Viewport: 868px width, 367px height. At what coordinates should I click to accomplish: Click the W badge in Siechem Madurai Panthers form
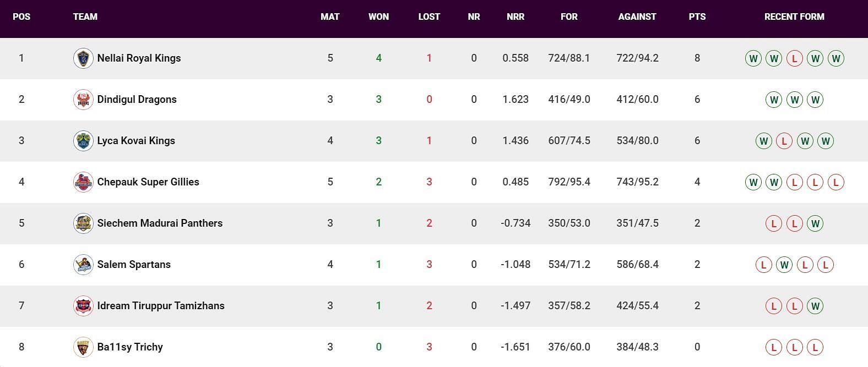(x=815, y=223)
